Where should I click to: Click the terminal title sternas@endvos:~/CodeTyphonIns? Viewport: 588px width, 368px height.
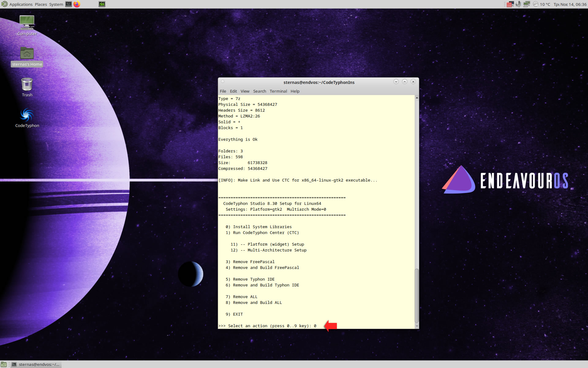point(319,82)
